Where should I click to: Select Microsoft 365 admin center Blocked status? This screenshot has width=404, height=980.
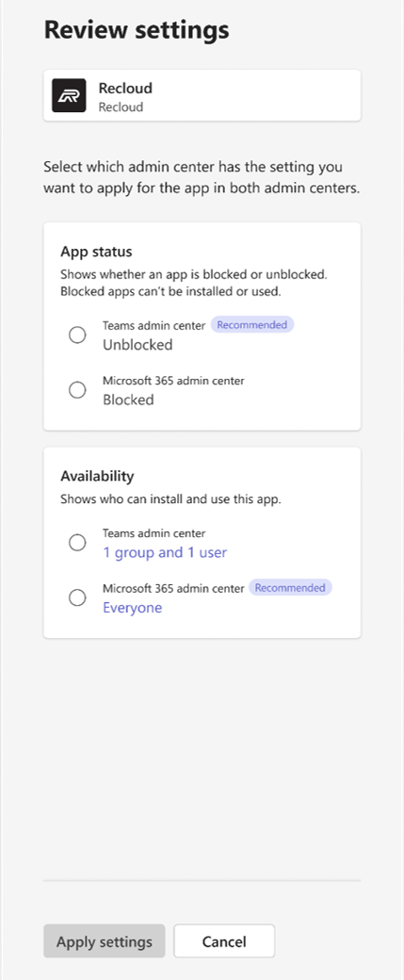click(x=77, y=390)
